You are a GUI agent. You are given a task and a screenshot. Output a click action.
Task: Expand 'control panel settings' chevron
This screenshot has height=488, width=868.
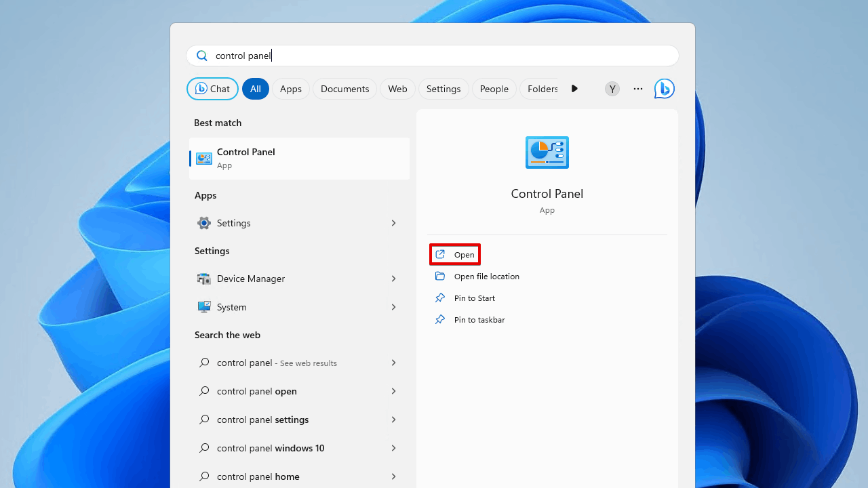(x=393, y=420)
